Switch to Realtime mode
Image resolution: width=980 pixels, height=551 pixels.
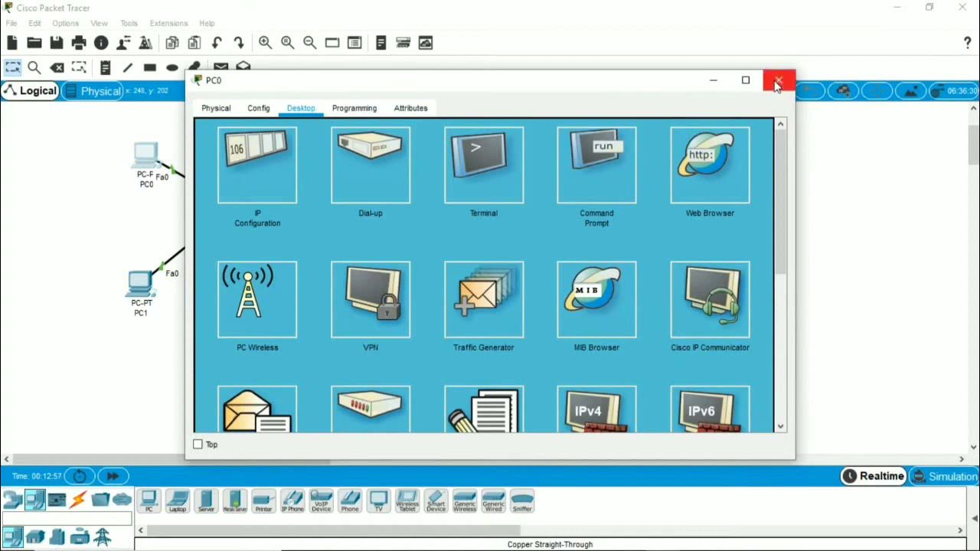[x=873, y=476]
